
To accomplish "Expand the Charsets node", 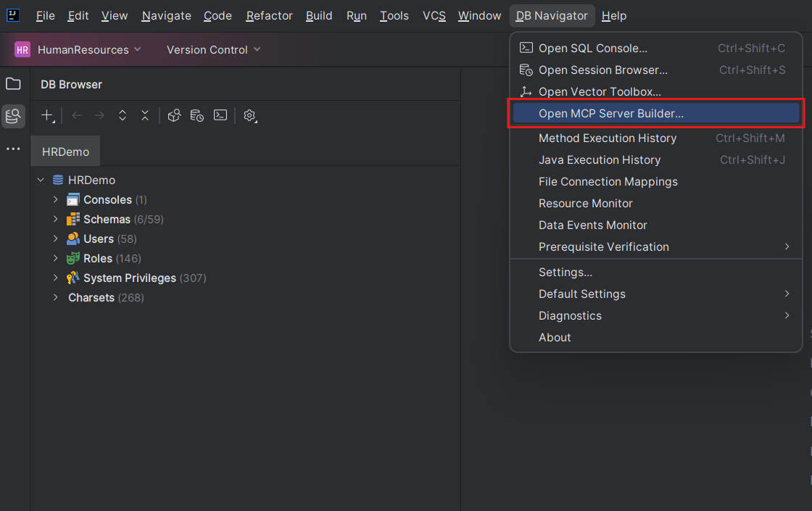I will [55, 298].
